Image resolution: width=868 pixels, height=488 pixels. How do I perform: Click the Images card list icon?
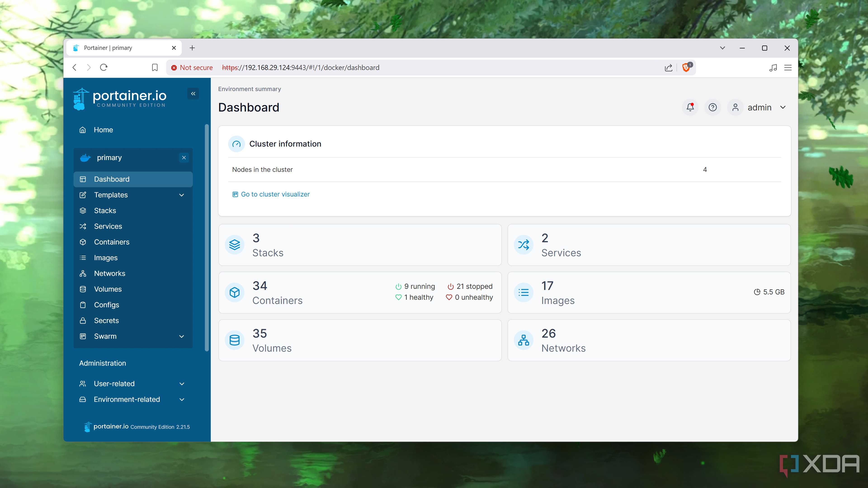pos(523,292)
